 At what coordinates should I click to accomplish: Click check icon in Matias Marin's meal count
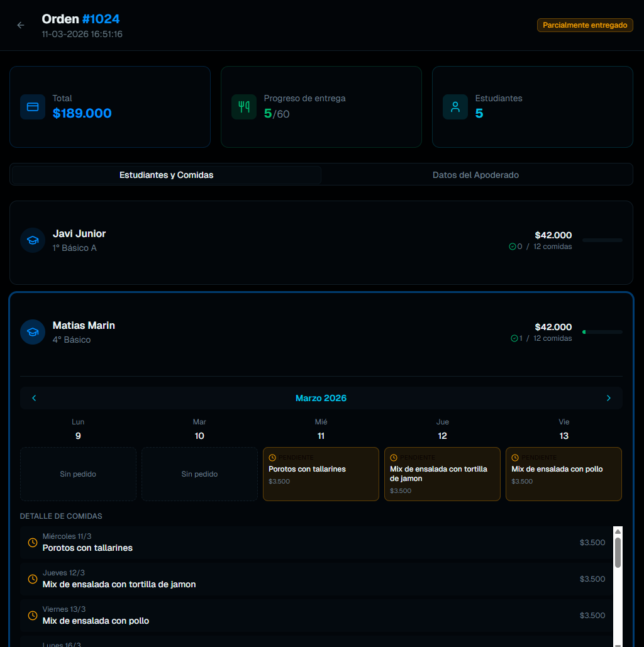pyautogui.click(x=514, y=338)
